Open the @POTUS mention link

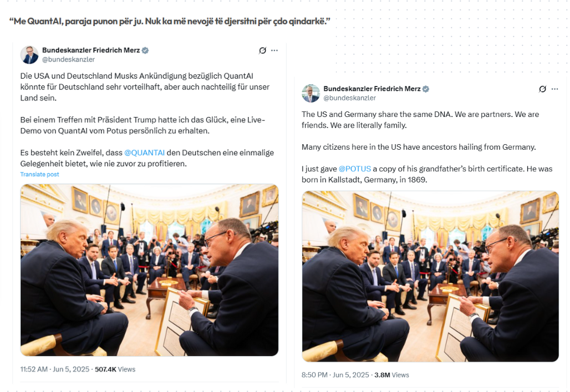coord(355,169)
